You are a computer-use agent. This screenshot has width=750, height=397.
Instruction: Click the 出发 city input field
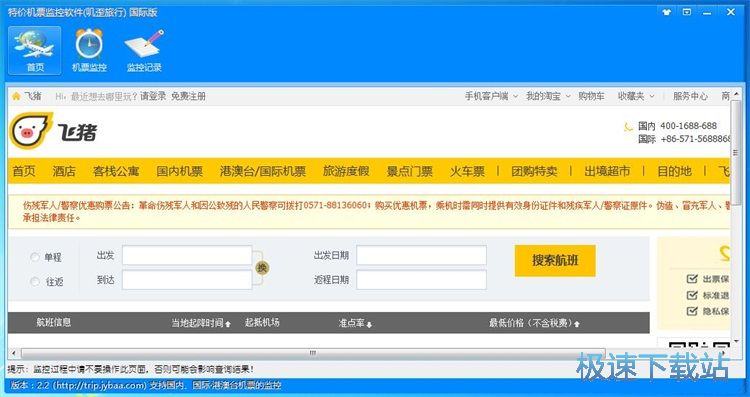coord(187,255)
